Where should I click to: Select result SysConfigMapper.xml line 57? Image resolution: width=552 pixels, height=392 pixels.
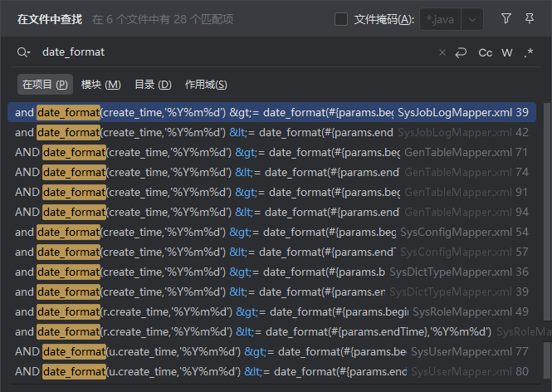[271, 252]
